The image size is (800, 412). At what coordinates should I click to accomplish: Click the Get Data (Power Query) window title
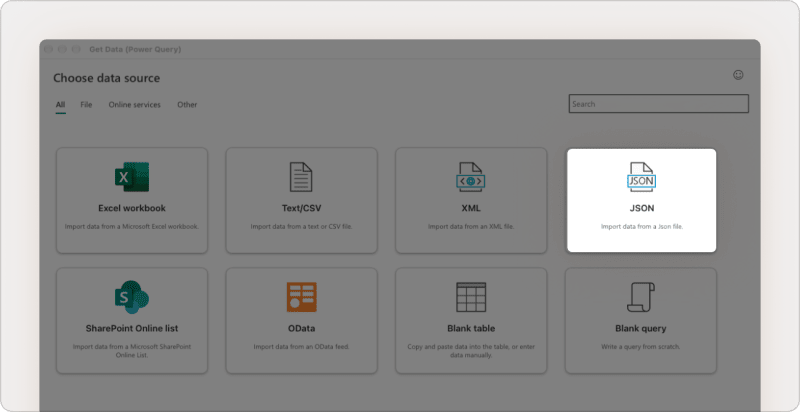pos(135,49)
